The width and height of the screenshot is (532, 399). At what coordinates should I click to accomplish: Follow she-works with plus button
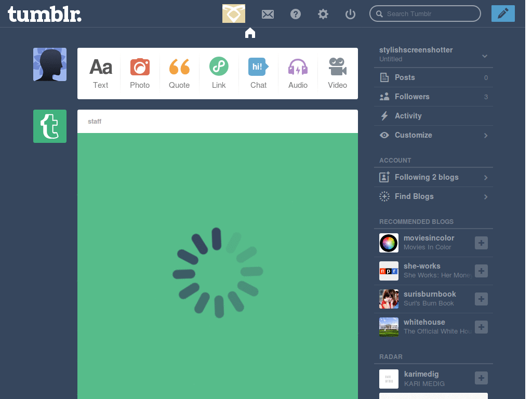(481, 271)
